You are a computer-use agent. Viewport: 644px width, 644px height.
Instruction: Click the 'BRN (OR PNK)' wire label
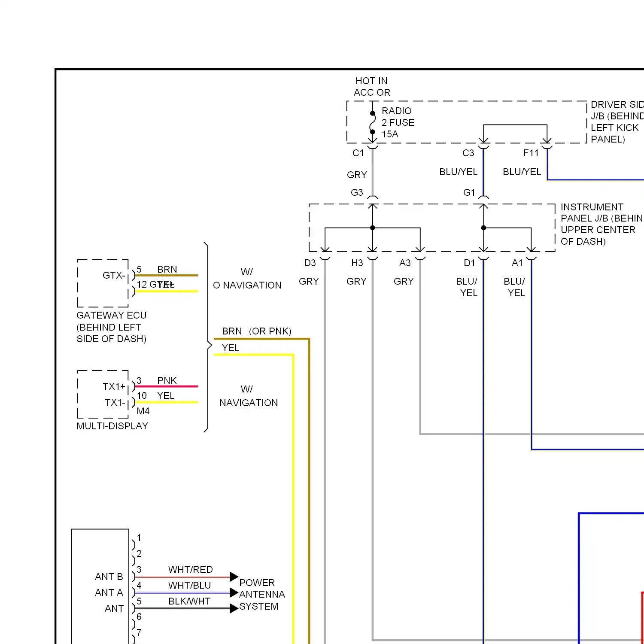click(257, 331)
